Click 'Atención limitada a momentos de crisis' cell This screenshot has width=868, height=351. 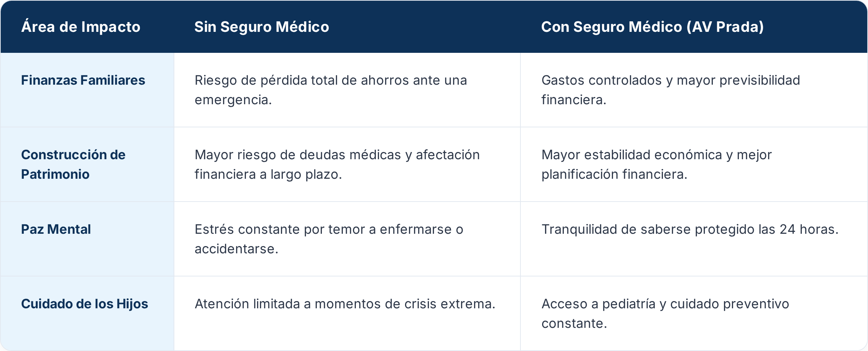pyautogui.click(x=345, y=304)
